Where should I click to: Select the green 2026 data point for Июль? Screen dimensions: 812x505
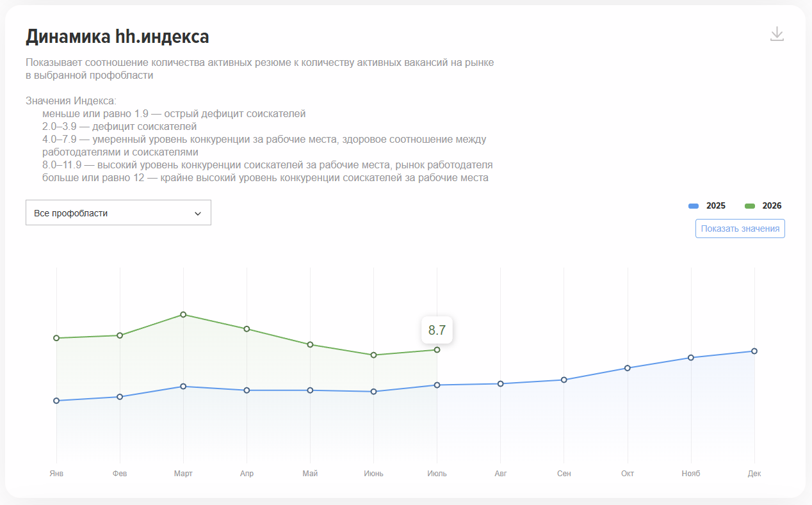[x=437, y=349]
